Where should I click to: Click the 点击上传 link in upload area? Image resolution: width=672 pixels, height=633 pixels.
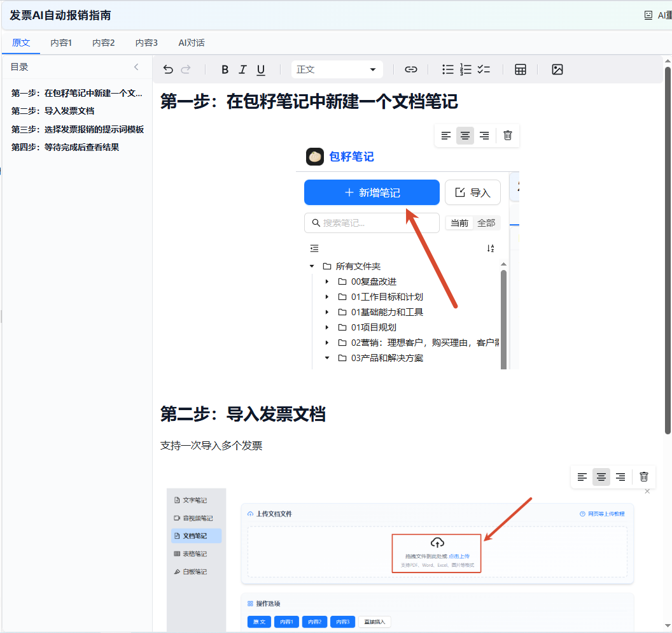459,556
